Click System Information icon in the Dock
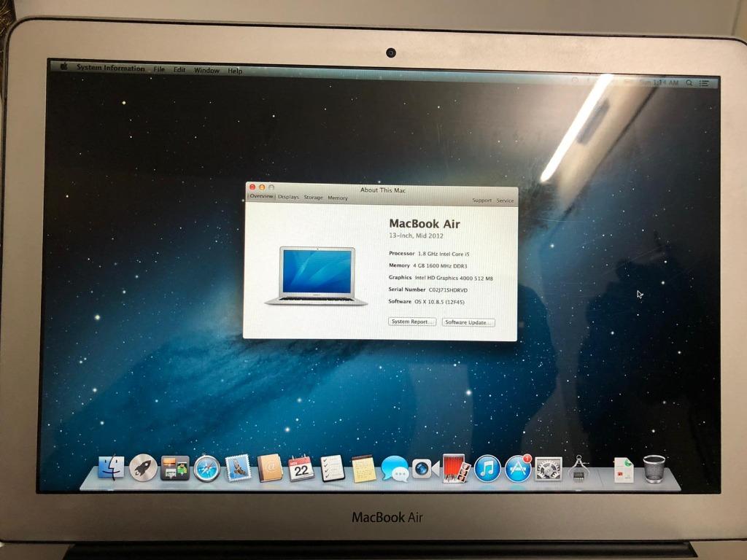The image size is (747, 560). [578, 469]
